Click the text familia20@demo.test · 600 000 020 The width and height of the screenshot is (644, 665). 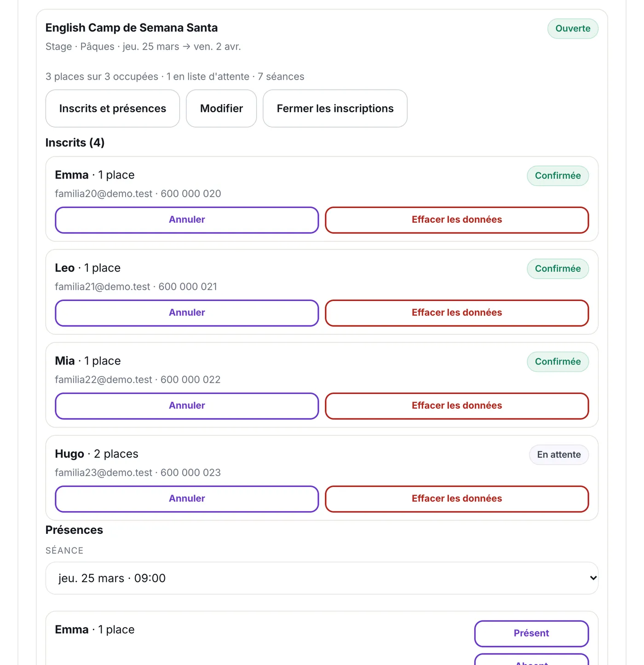[x=138, y=194]
